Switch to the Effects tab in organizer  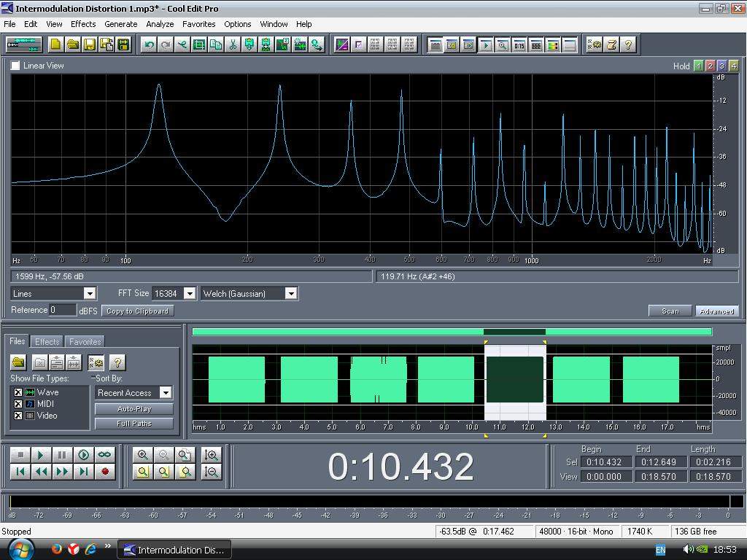coord(47,341)
